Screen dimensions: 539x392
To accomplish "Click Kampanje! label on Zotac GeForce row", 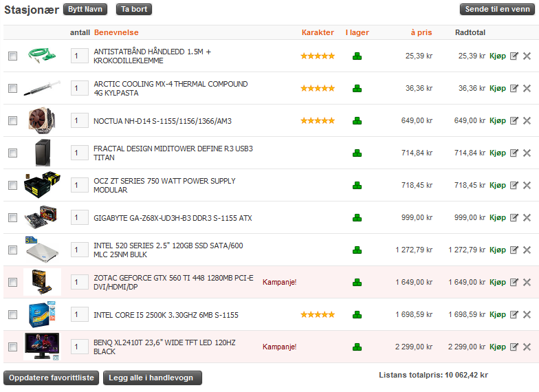I will tap(279, 282).
